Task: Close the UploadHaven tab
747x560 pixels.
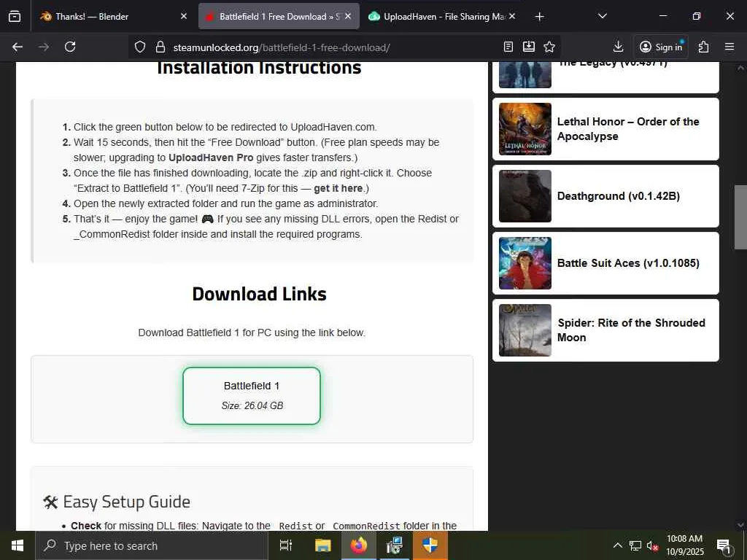Action: click(512, 16)
